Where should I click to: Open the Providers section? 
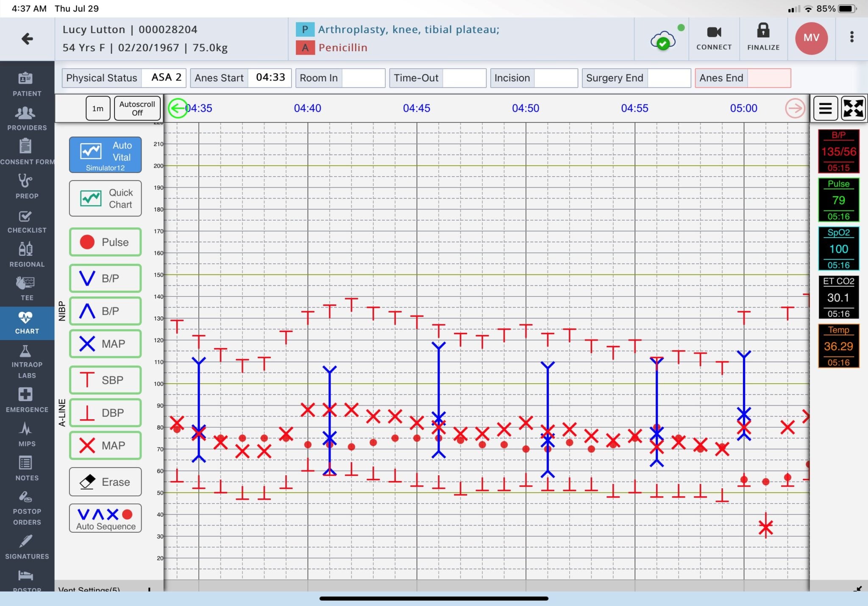click(x=27, y=119)
